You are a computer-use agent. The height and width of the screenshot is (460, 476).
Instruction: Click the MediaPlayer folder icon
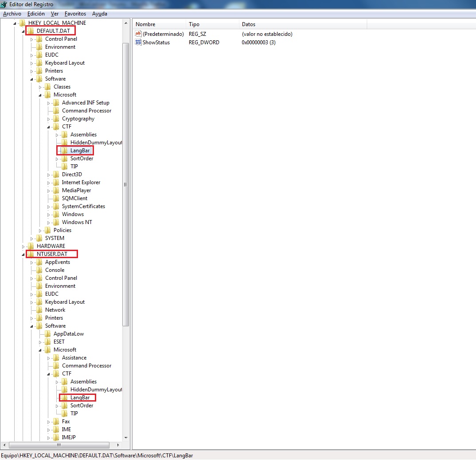coord(56,190)
